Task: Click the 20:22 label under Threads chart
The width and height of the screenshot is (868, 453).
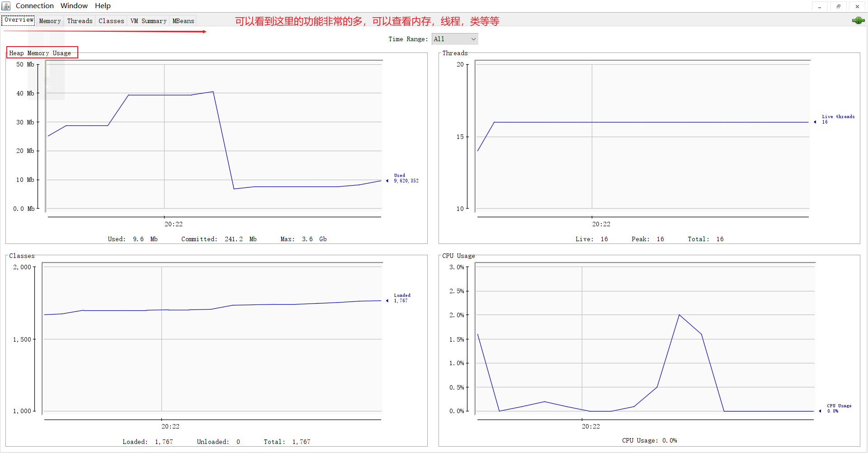Action: point(601,224)
